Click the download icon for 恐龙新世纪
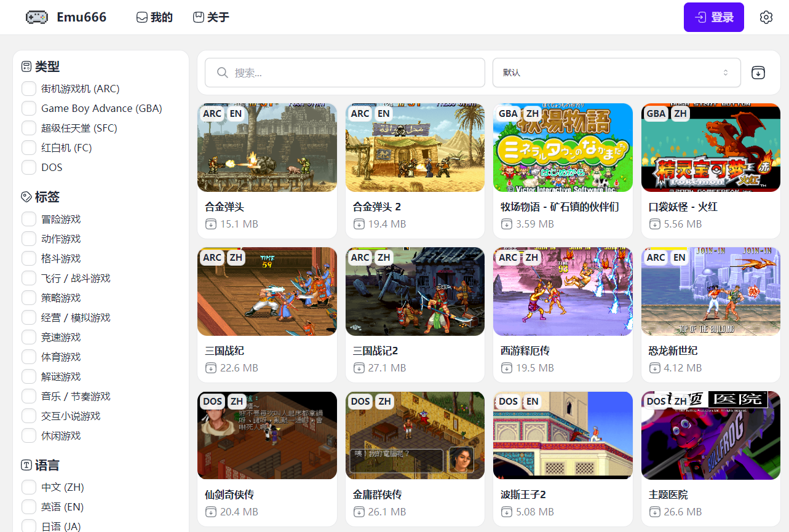Image resolution: width=789 pixels, height=532 pixels. coord(654,368)
